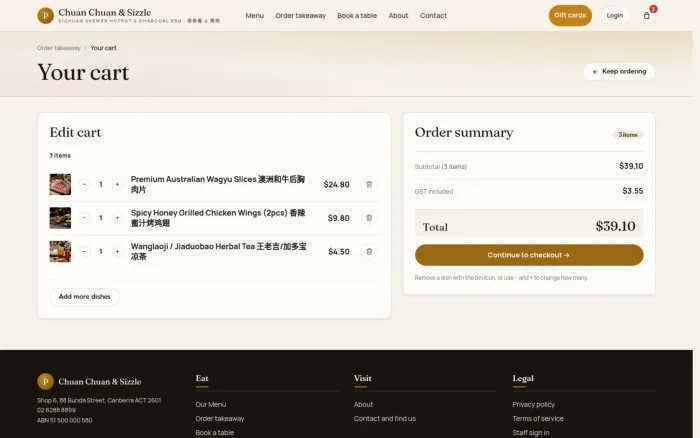Viewport: 700px width, 438px height.
Task: Increase Wagyu Slices quantity with plus
Action: pyautogui.click(x=117, y=184)
